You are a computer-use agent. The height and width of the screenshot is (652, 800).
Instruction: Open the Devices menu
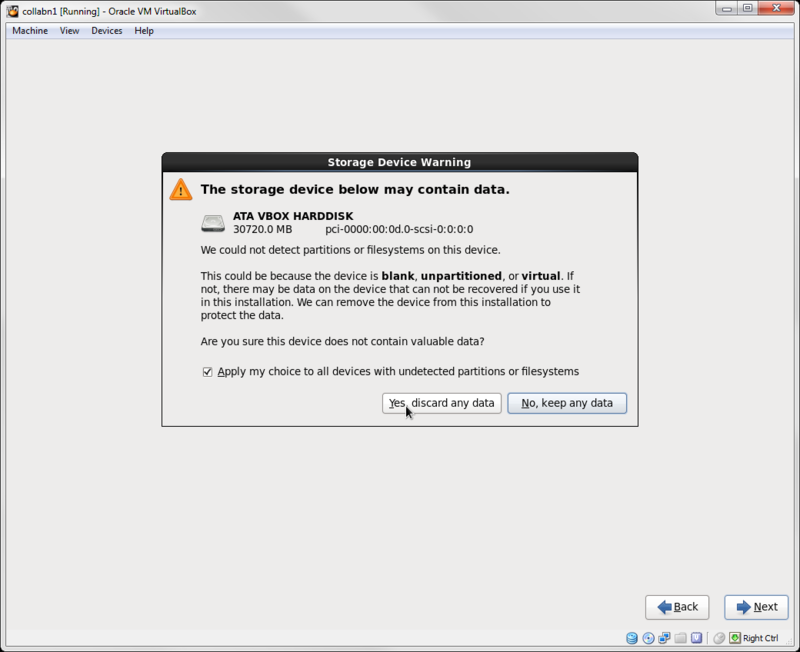point(107,31)
